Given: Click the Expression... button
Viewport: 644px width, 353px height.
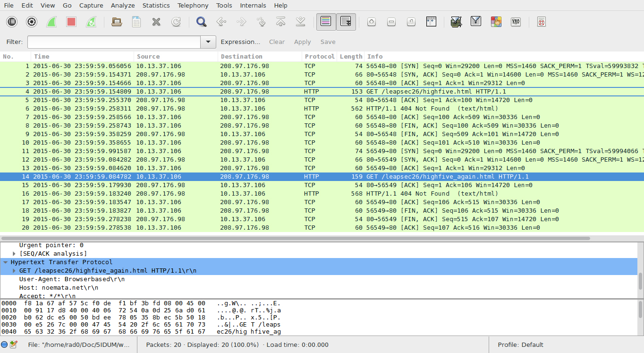Looking at the screenshot, I should [240, 42].
